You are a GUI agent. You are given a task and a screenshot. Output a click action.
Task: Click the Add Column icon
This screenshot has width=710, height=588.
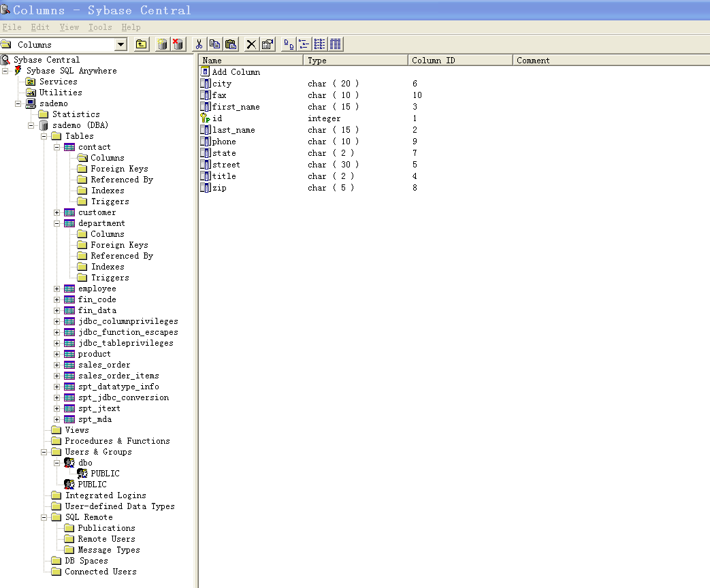[205, 71]
